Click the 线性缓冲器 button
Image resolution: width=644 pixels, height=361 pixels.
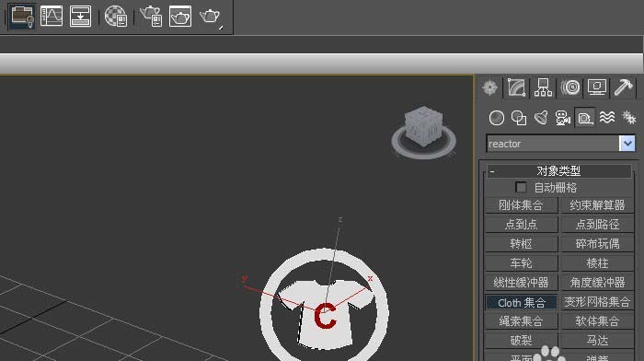coord(521,283)
